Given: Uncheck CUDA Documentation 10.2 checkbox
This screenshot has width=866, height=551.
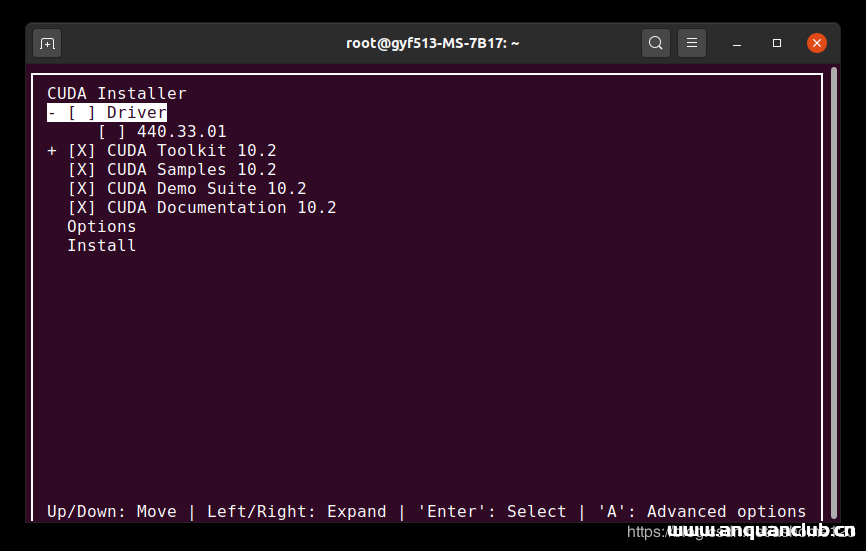Looking at the screenshot, I should coord(82,208).
